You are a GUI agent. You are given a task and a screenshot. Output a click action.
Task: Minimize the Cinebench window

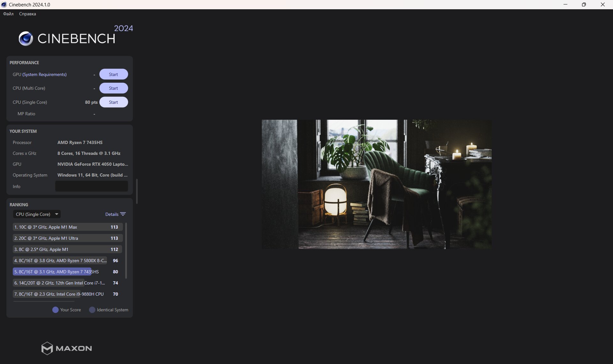[x=565, y=4]
